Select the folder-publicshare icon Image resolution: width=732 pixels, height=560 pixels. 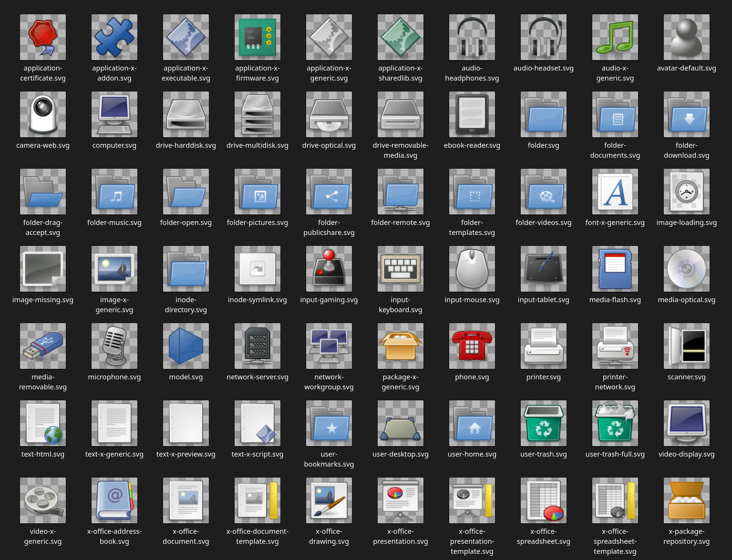(329, 192)
